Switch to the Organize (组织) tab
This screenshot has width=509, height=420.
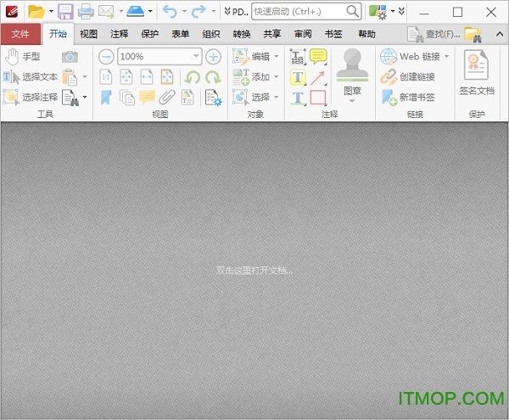coord(211,34)
